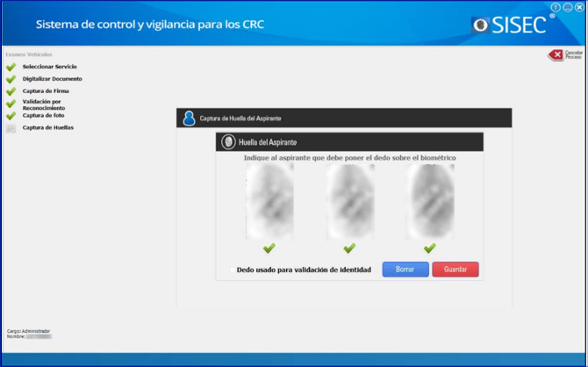588x367 pixels.
Task: Select the middle fingerprint image
Action: (349, 201)
